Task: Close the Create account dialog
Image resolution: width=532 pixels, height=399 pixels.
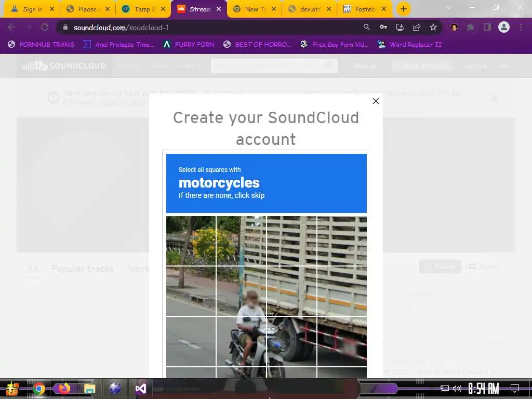Action: click(x=376, y=101)
